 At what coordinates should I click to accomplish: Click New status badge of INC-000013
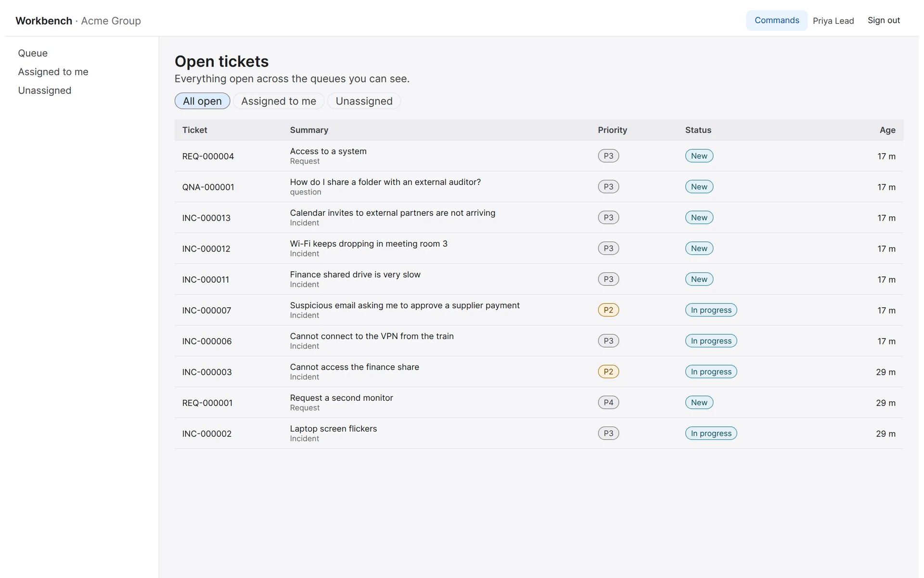point(699,218)
